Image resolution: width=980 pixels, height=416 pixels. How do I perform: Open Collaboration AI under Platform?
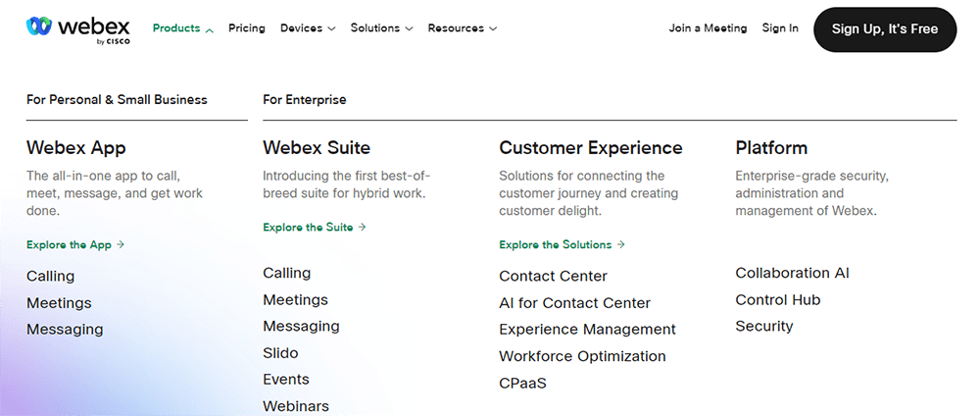[792, 273]
